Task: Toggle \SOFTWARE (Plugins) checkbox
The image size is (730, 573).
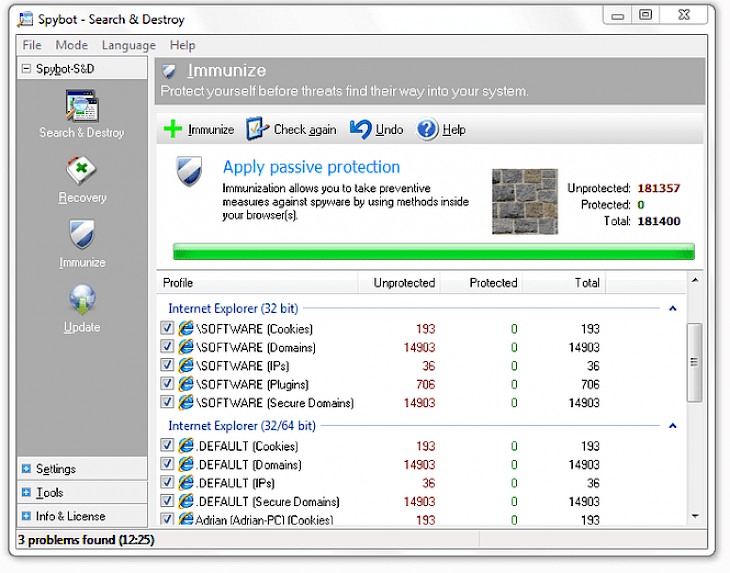Action: [167, 384]
